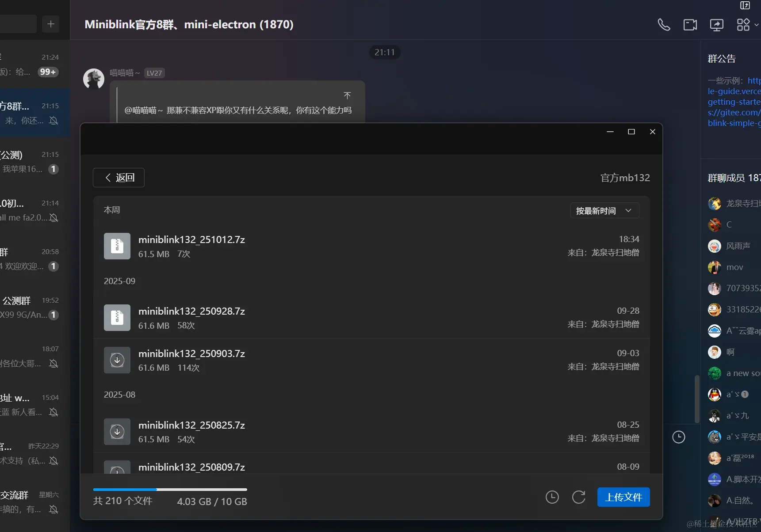Open the 群公告 announcement heading
This screenshot has width=761, height=532.
pyautogui.click(x=722, y=59)
